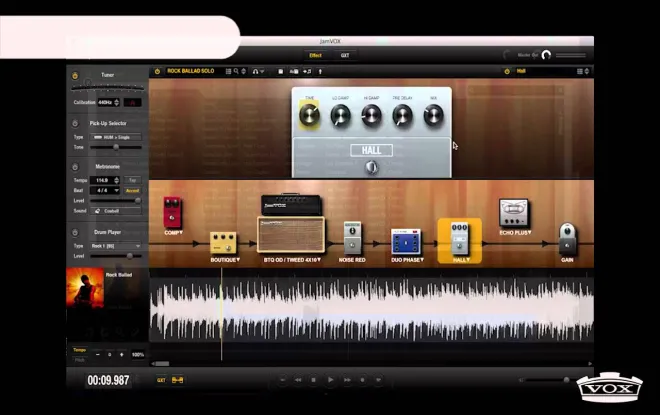
Task: Step the Calibration 440Hz value arrows
Action: pos(117,102)
